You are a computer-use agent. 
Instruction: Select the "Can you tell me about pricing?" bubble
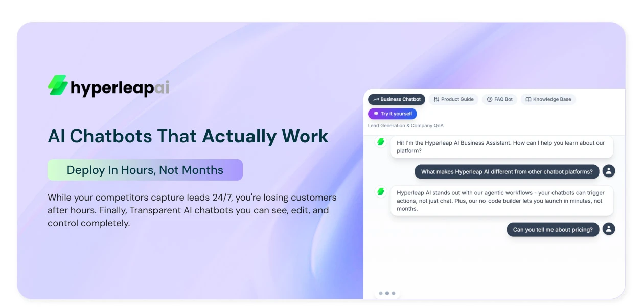click(553, 230)
